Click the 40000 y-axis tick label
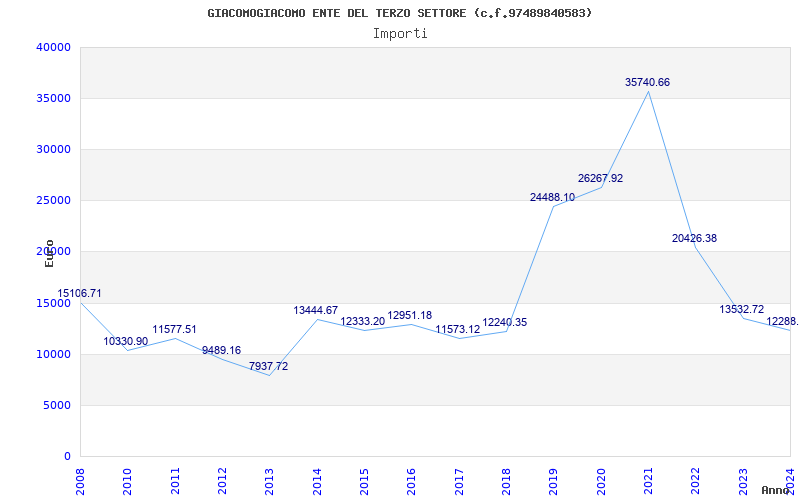This screenshot has width=800, height=500. pyautogui.click(x=53, y=47)
